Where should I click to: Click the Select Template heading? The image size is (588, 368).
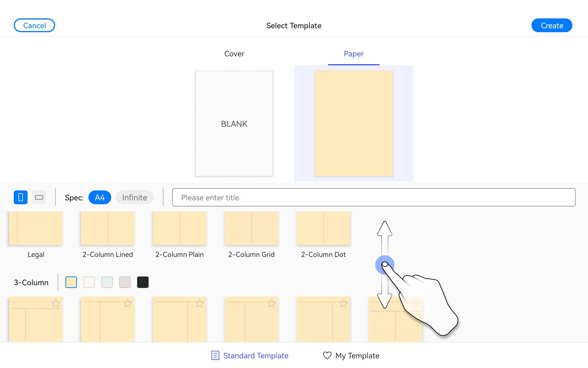tap(294, 26)
